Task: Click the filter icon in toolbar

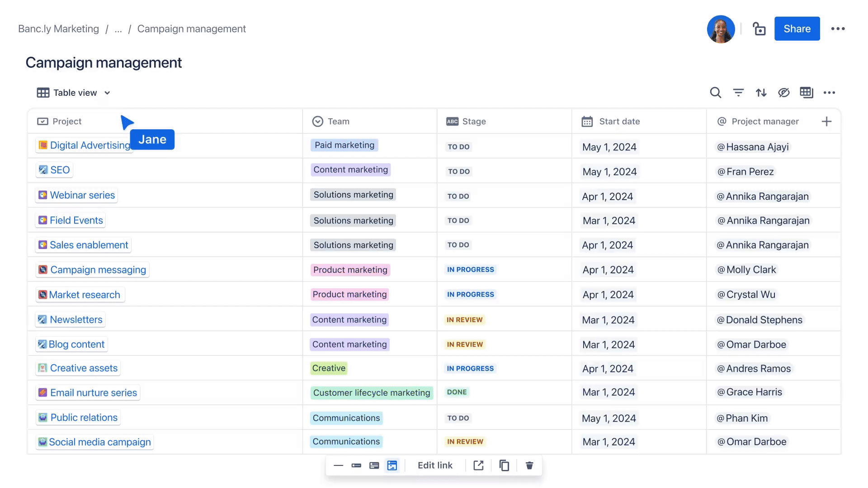Action: 738,92
